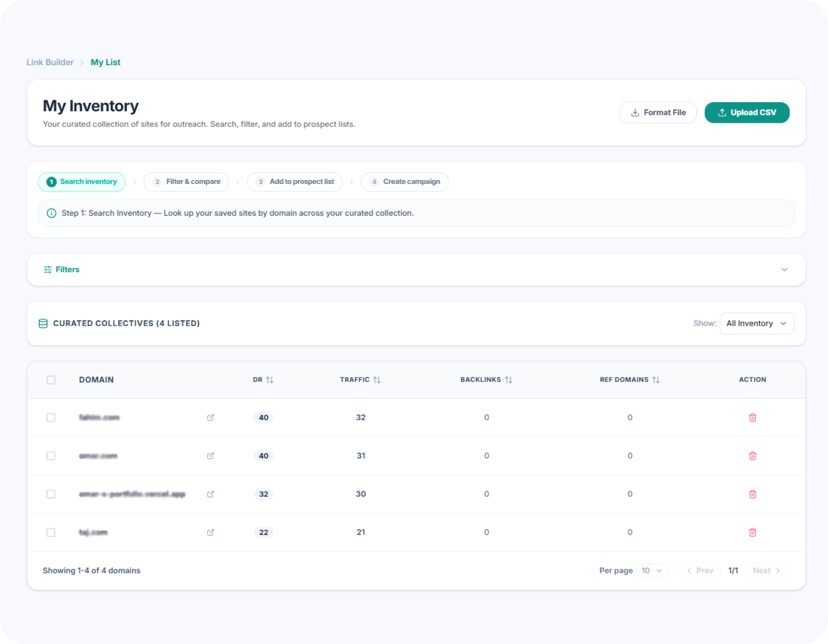Click the ACTION column header
Screen dimensions: 828x644
[x=752, y=380]
